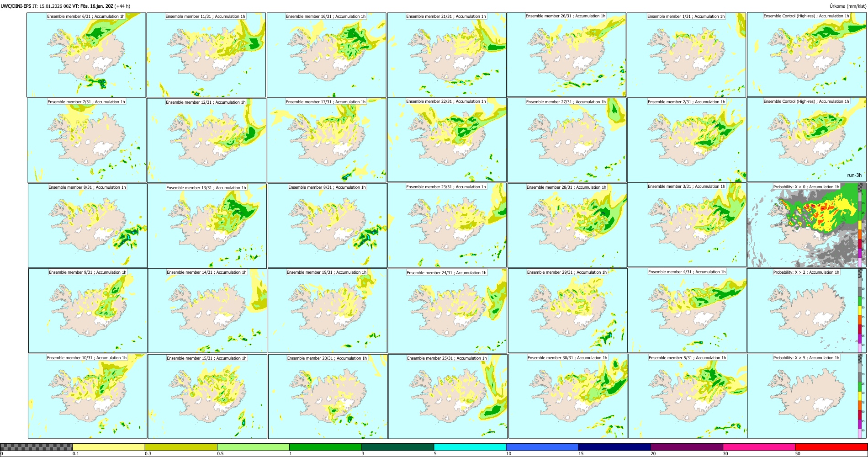Open Ensemble member 19/31 map panel
The height and width of the screenshot is (457, 868).
pos(328,311)
